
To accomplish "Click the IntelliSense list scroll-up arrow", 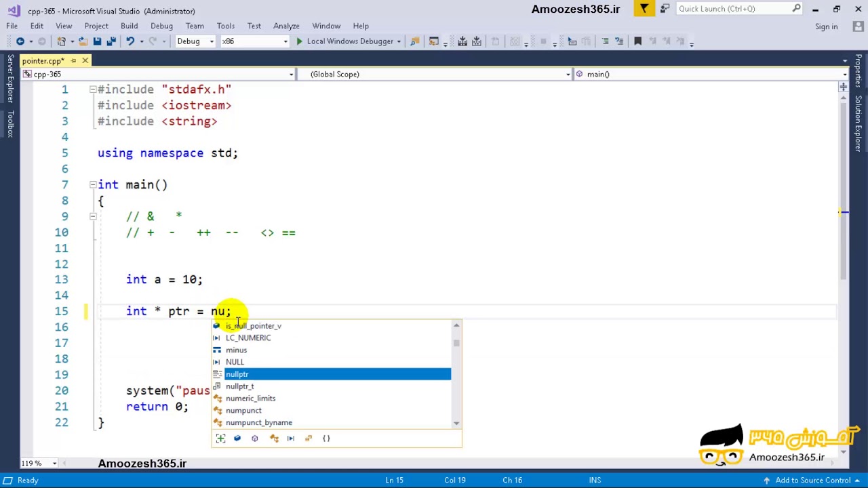I will click(x=456, y=326).
